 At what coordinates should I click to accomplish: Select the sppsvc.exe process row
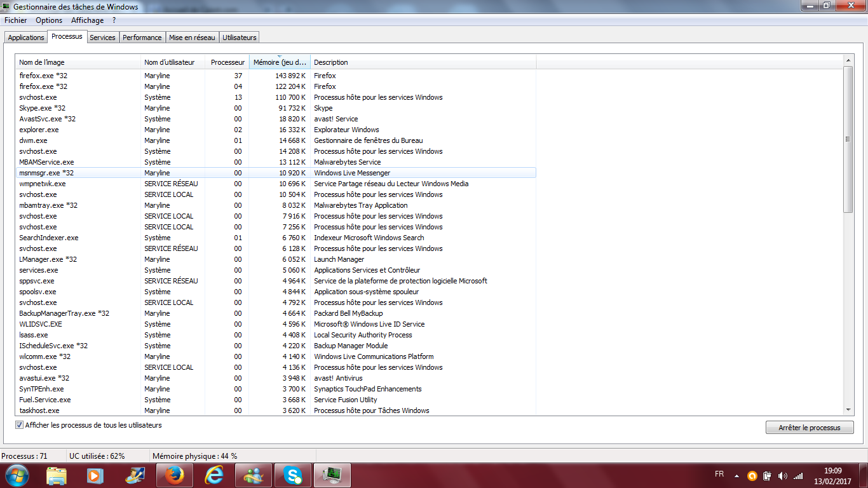click(x=276, y=281)
